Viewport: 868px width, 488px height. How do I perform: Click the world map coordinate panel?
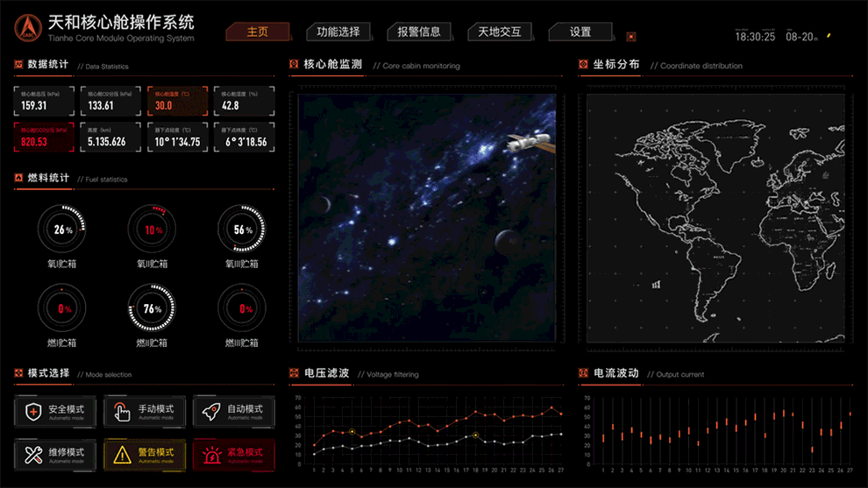point(715,218)
